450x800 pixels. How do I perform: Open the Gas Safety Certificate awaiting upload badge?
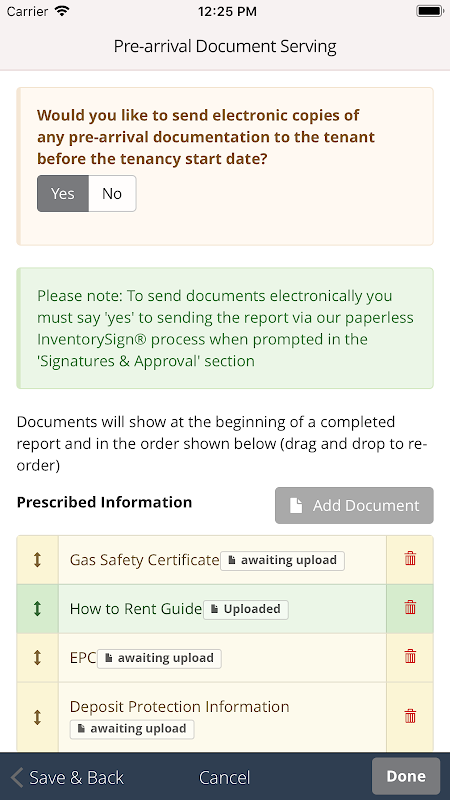282,560
